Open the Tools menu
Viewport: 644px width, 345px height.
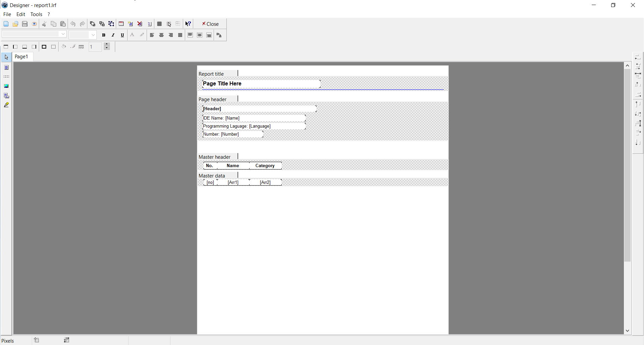[36, 14]
